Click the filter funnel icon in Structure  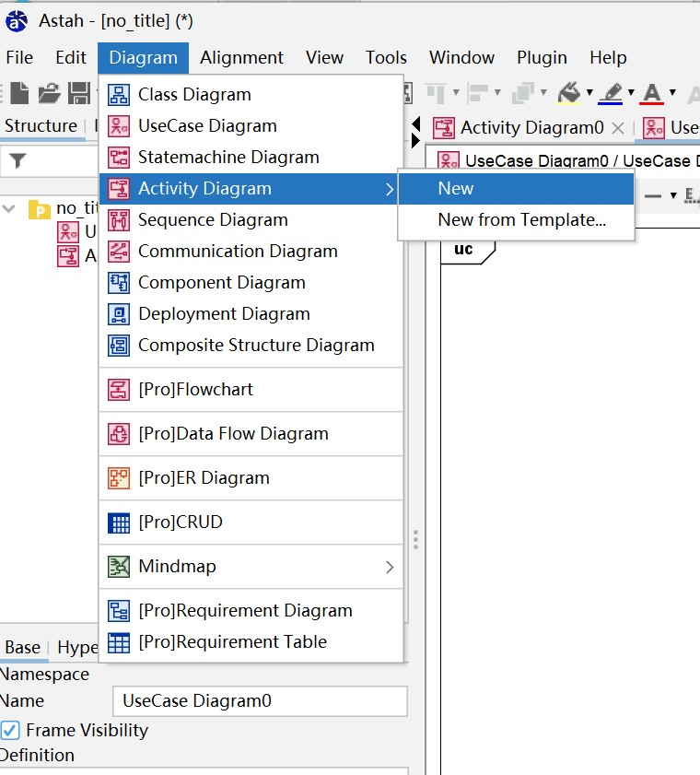point(17,160)
